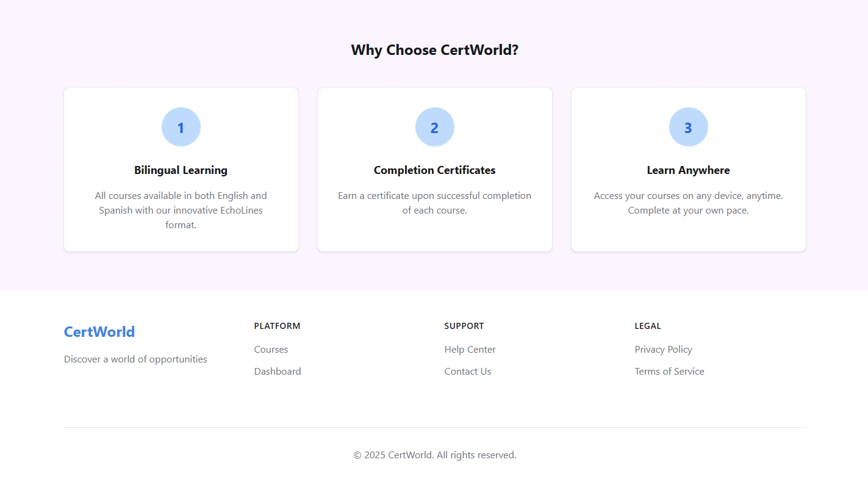The width and height of the screenshot is (868, 490).
Task: Click the LEGAL footer column heading
Action: point(647,326)
